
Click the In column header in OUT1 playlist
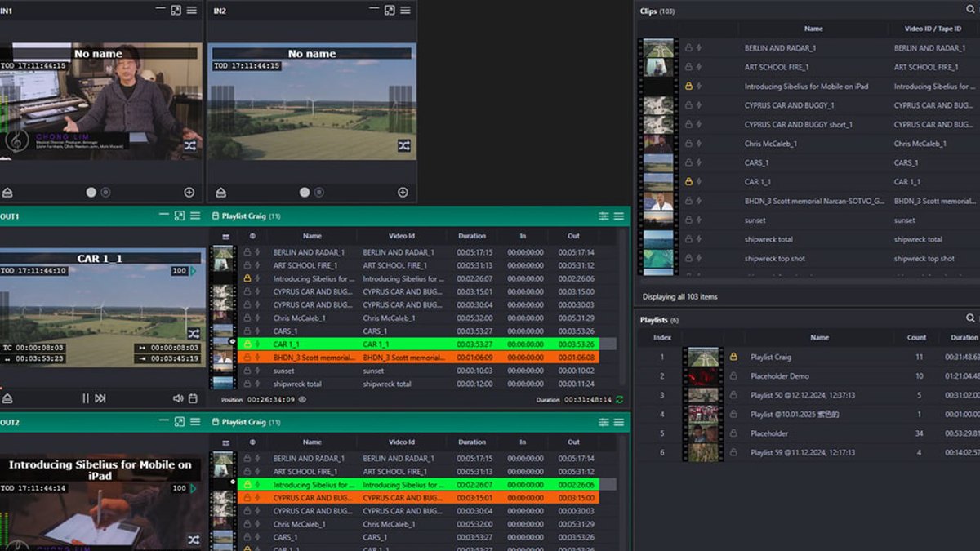pyautogui.click(x=523, y=236)
